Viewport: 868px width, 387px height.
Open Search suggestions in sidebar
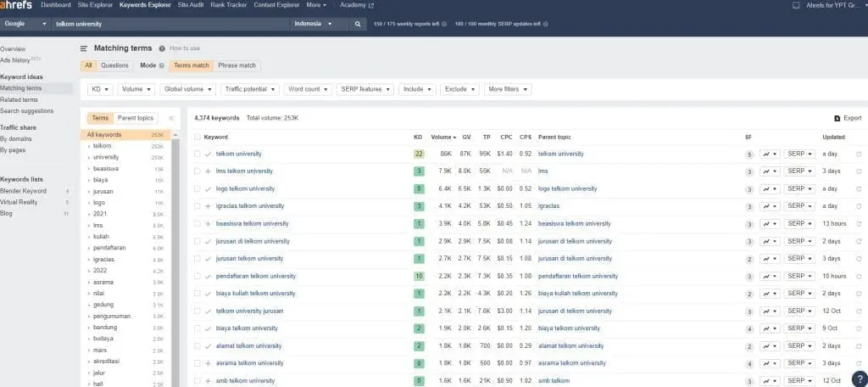coord(26,111)
